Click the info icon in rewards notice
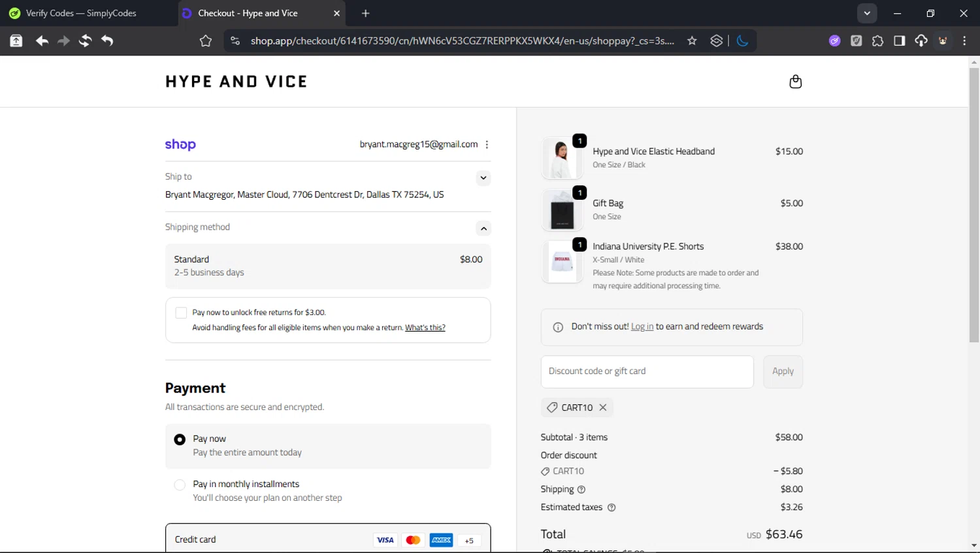Viewport: 980px width, 553px height. [558, 327]
